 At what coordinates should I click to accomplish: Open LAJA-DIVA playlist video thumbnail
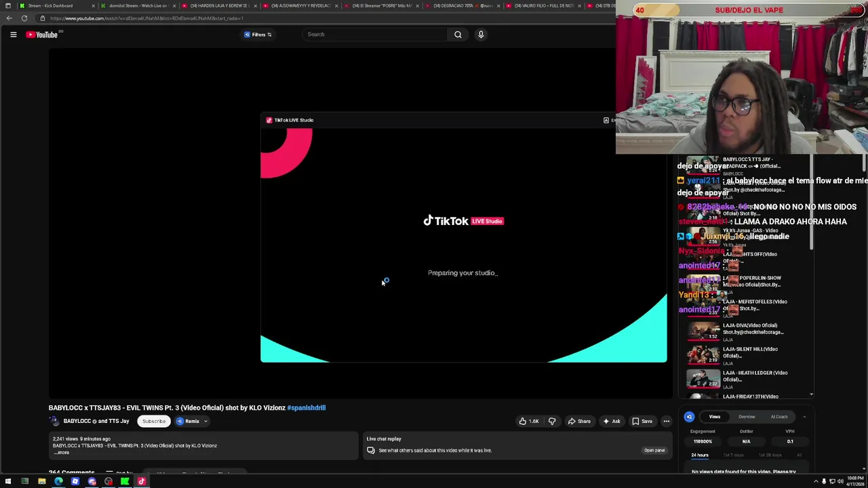pos(703,331)
